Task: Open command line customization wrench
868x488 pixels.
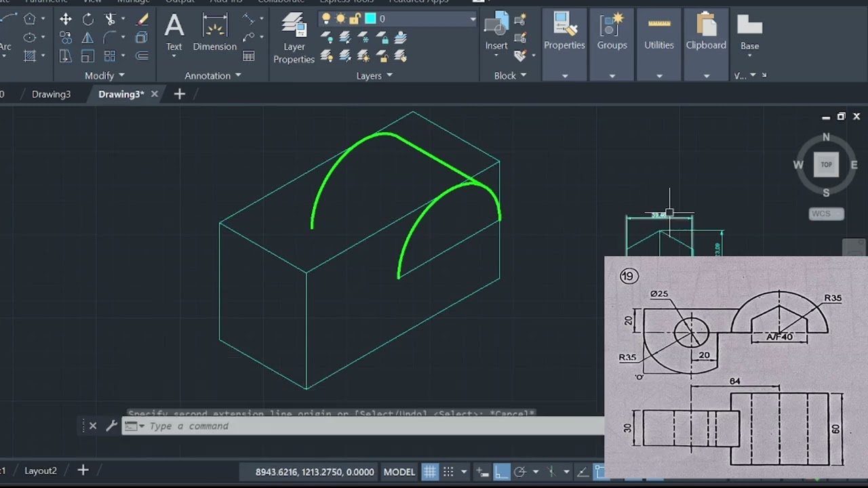Action: coord(111,426)
